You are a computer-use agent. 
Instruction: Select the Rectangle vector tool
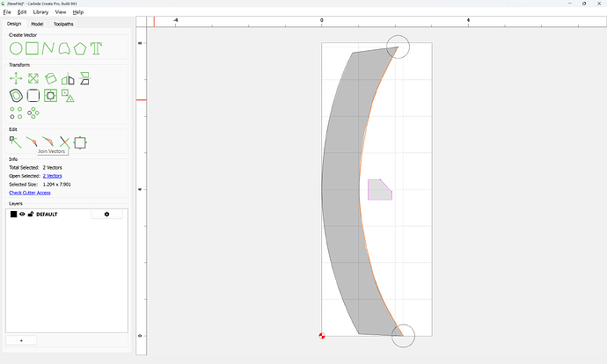[33, 48]
